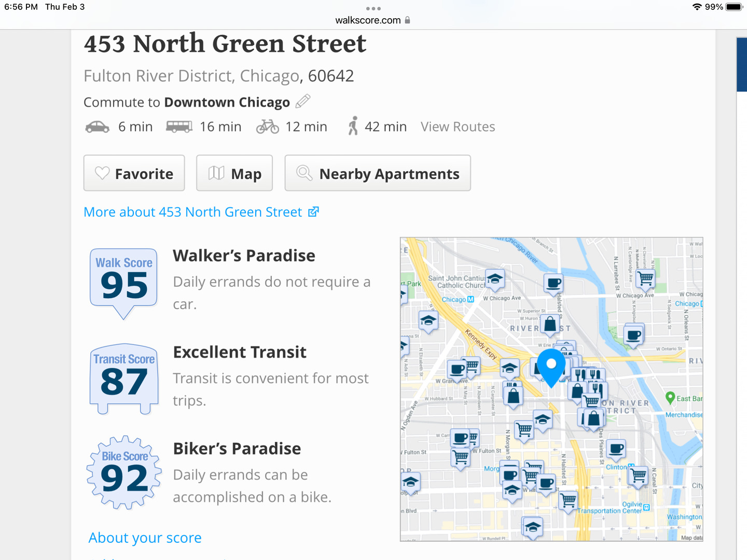Select the bicycle commute icon
747x560 pixels.
click(268, 127)
